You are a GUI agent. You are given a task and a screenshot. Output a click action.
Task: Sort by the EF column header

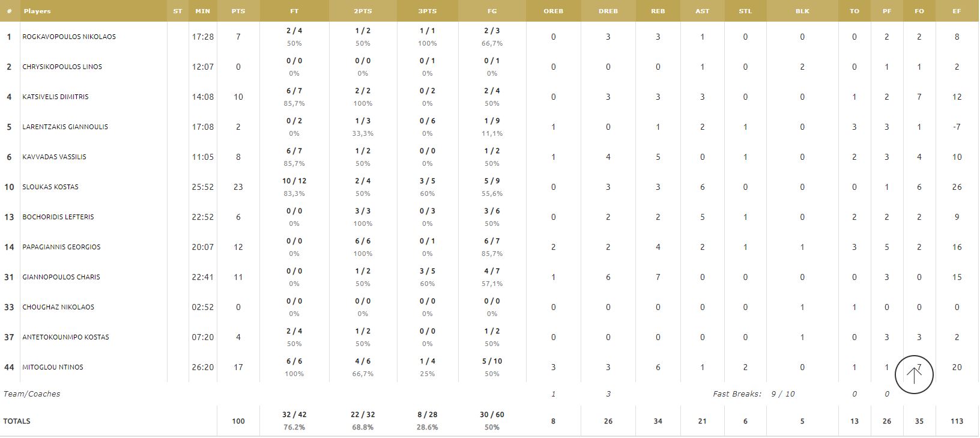[x=957, y=11]
